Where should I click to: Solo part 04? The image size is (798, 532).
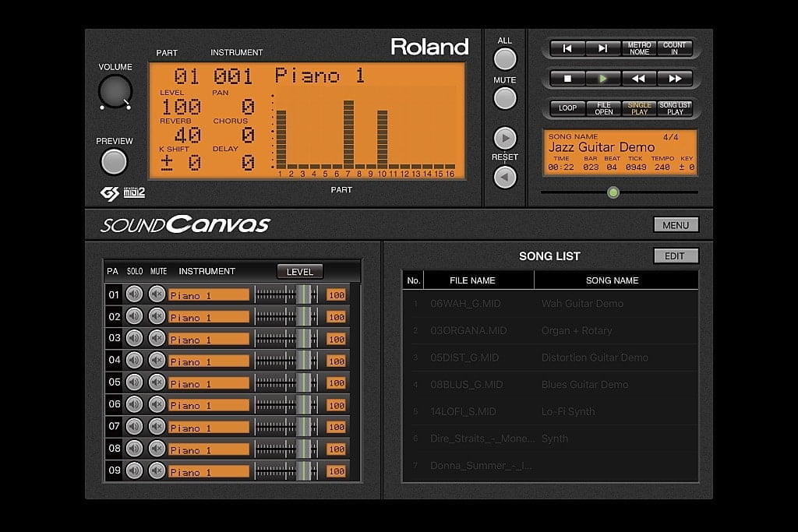click(134, 360)
